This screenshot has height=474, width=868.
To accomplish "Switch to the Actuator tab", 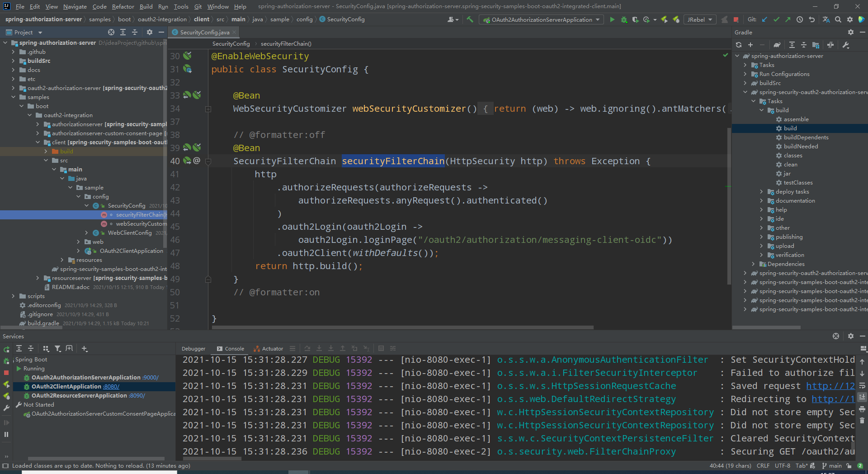I will pyautogui.click(x=269, y=349).
